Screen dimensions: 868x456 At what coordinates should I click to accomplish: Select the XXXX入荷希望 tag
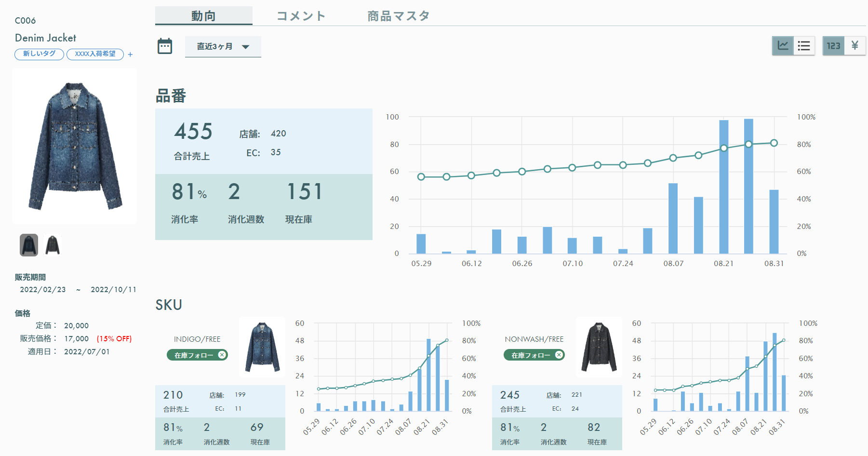95,54
